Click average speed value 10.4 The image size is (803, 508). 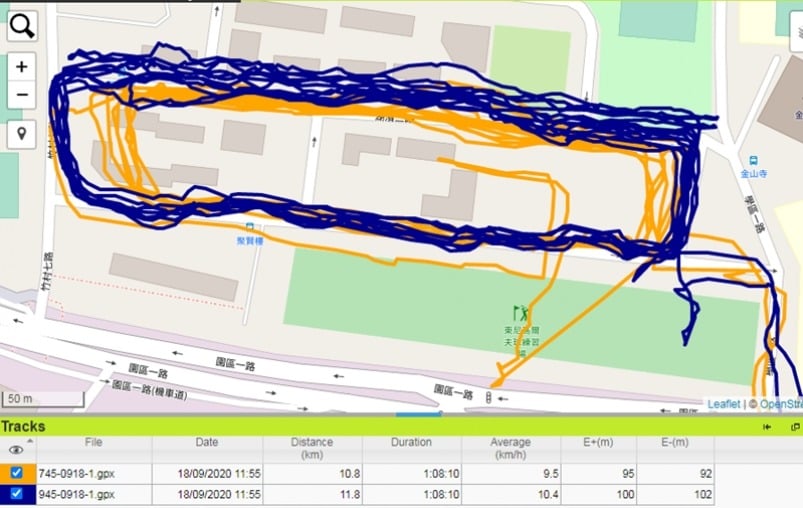(548, 495)
